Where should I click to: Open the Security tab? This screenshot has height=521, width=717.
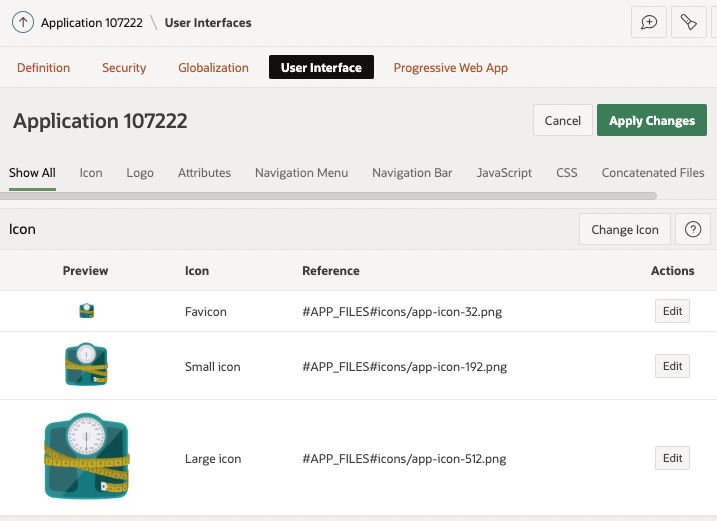coord(124,68)
